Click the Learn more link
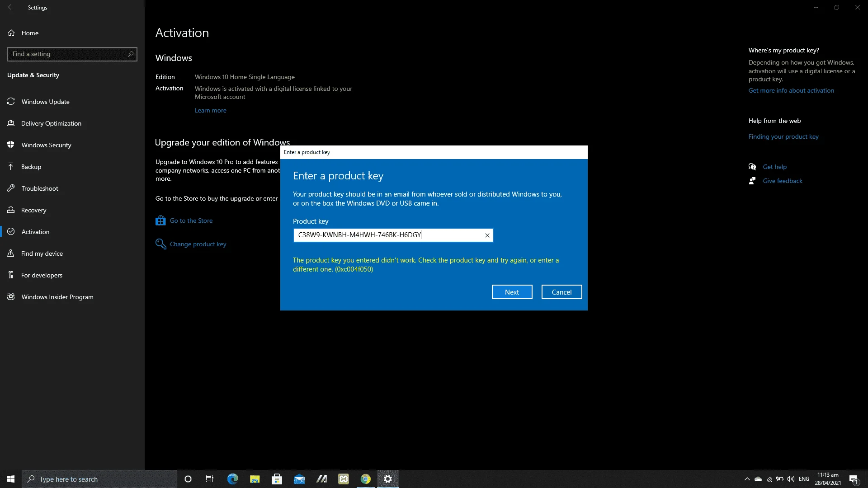 click(x=210, y=110)
